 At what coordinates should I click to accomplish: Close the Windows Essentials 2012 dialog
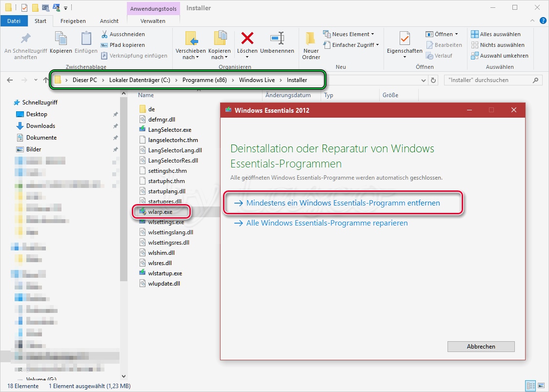pos(514,110)
